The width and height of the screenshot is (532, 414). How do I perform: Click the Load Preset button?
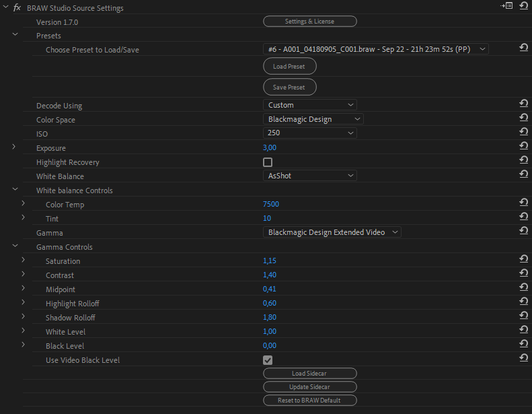coord(289,67)
